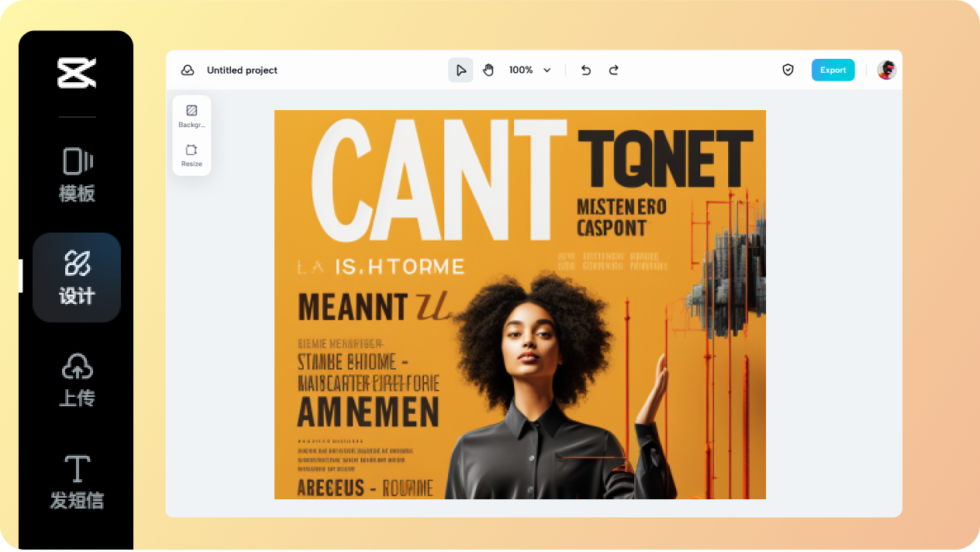Expand the zoom level dropdown chevron
The width and height of the screenshot is (980, 552).
point(547,71)
